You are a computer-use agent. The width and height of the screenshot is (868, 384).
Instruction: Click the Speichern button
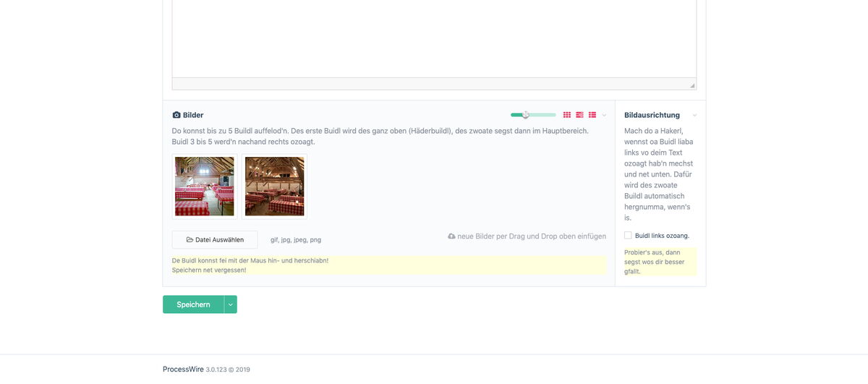coord(193,304)
